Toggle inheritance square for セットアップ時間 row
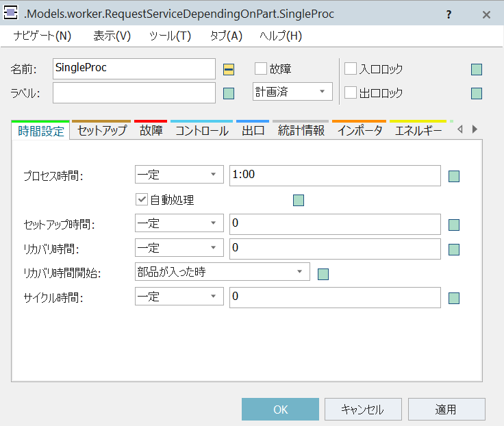Viewport: 504px width, 426px height. click(454, 225)
